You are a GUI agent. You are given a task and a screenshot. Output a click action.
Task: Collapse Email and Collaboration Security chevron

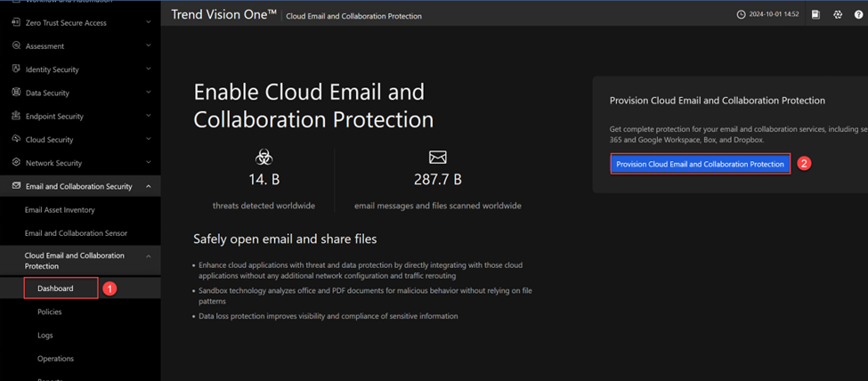[149, 186]
